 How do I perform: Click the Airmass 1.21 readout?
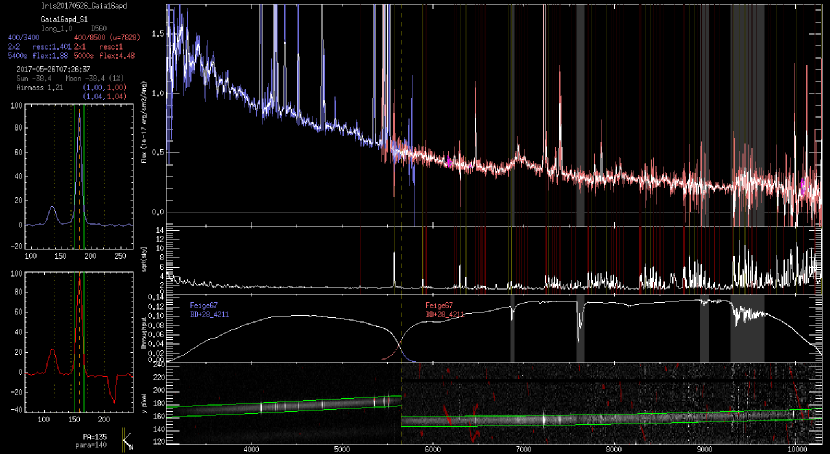42,87
